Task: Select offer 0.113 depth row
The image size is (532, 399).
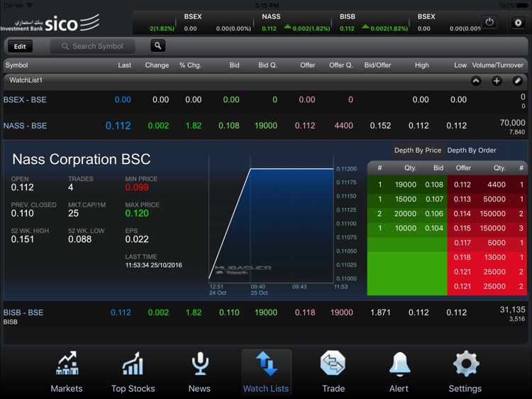Action: (487, 199)
